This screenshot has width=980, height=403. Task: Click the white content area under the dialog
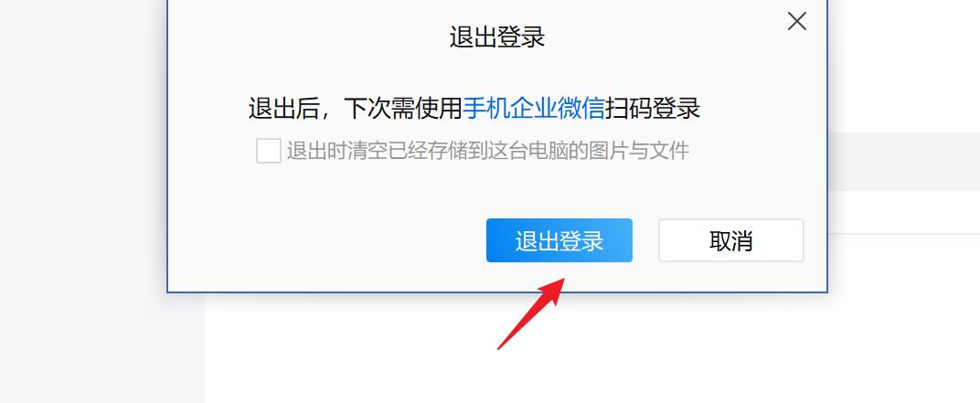click(x=591, y=348)
